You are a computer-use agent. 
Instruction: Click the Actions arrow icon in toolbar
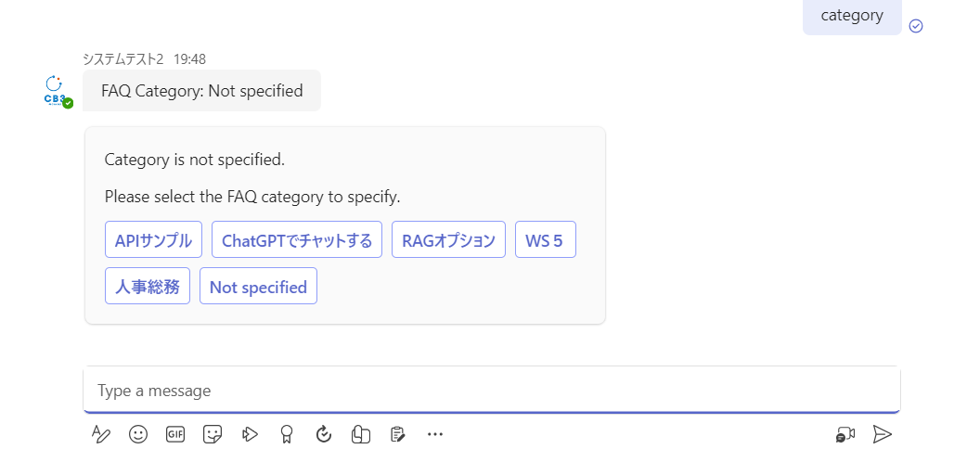(x=250, y=434)
